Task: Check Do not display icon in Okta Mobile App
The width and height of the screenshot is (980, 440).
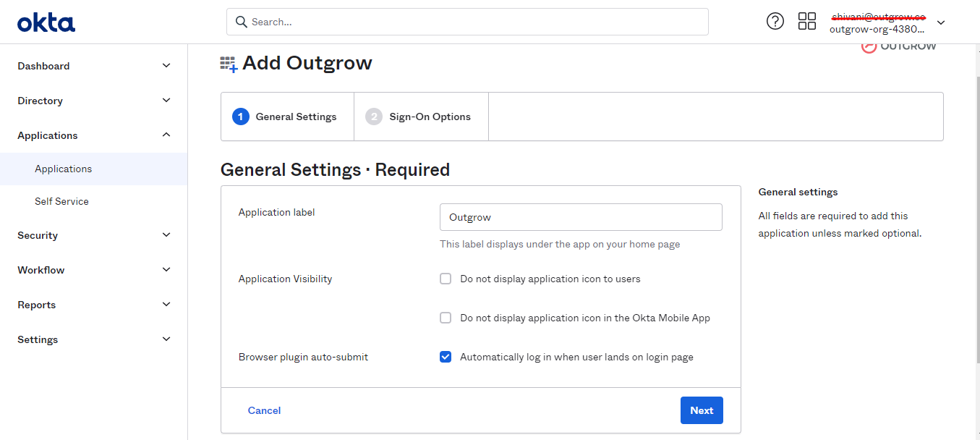Action: click(x=446, y=318)
